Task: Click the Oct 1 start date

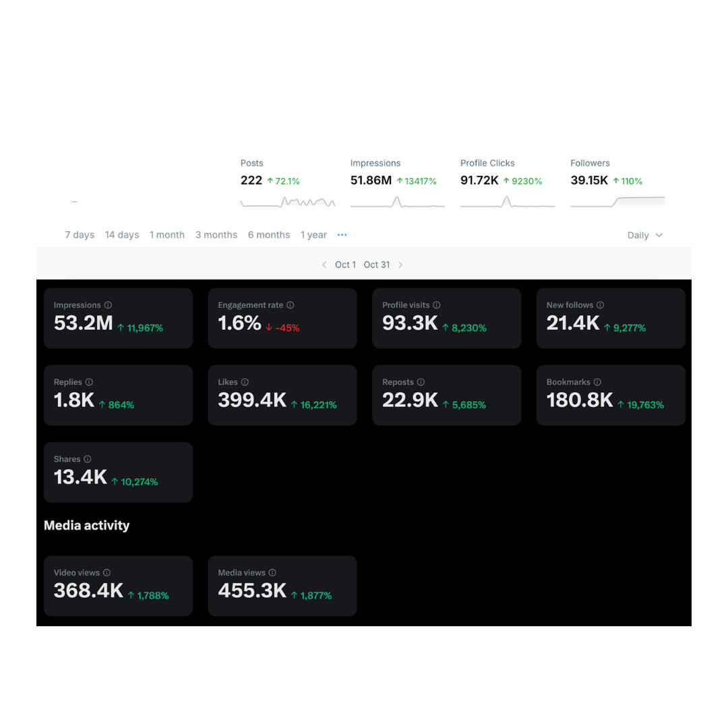Action: tap(345, 265)
